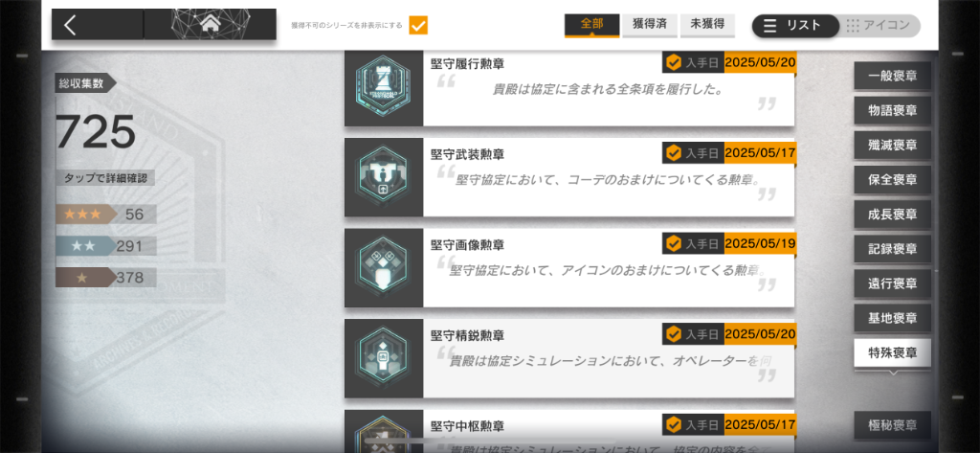Tap タップで詳細確認 to view details
Screen dimensions: 980x453
(x=105, y=178)
